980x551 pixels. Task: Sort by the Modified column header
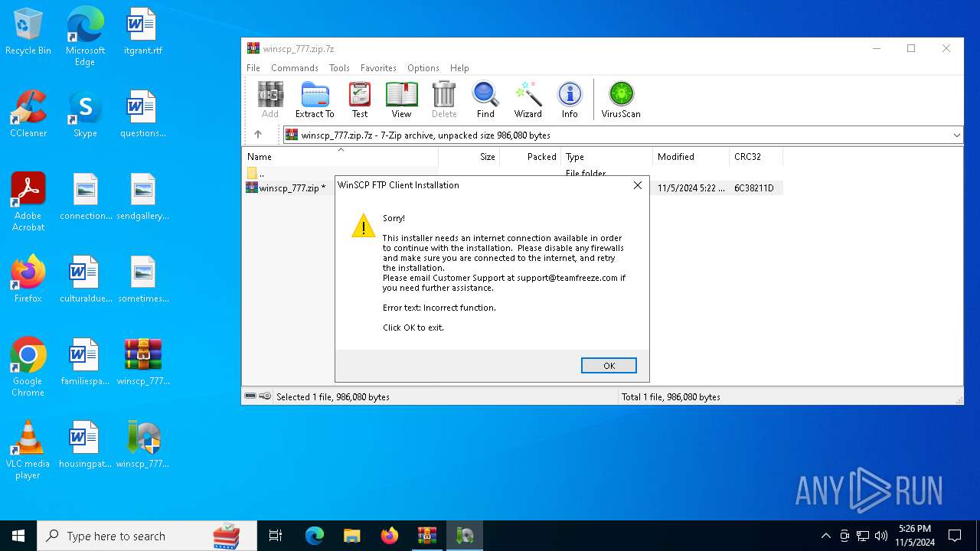click(x=691, y=157)
